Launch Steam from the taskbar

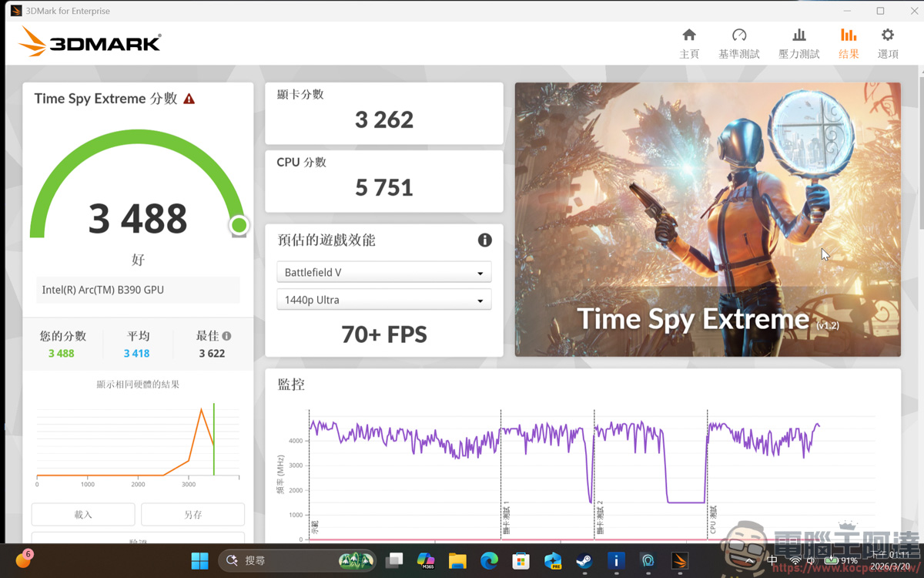click(x=582, y=560)
